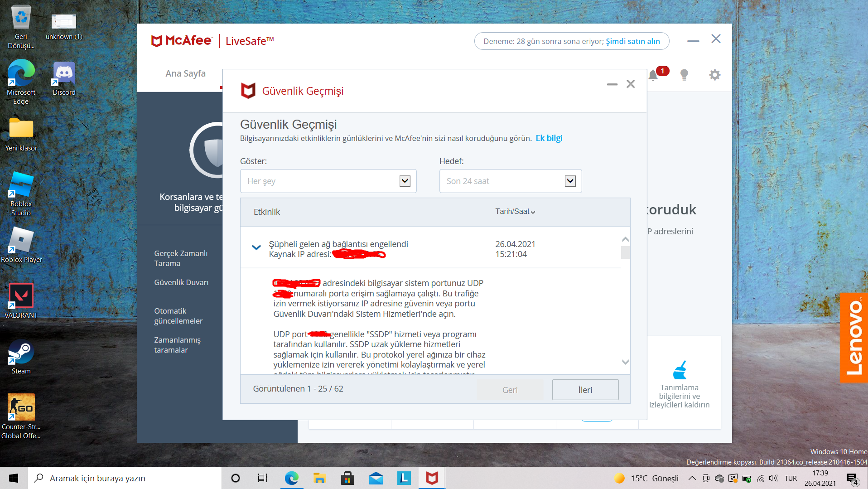Open Güvenlik Duvarı in sidebar

(x=181, y=282)
